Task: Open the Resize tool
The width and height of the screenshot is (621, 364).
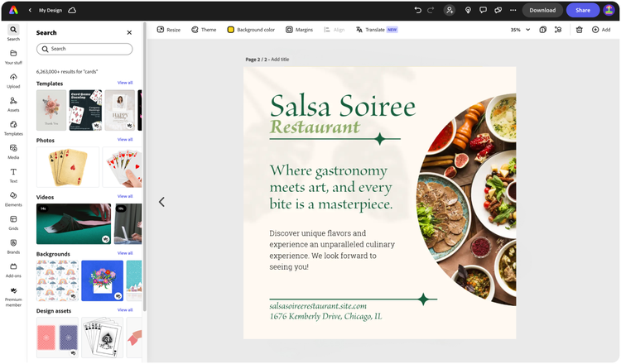Action: 169,30
